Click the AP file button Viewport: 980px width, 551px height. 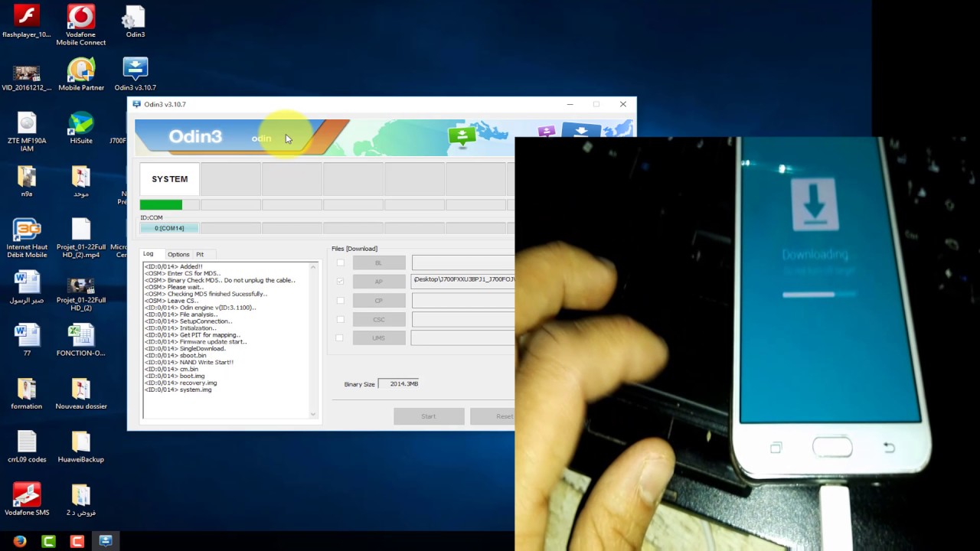coord(379,281)
